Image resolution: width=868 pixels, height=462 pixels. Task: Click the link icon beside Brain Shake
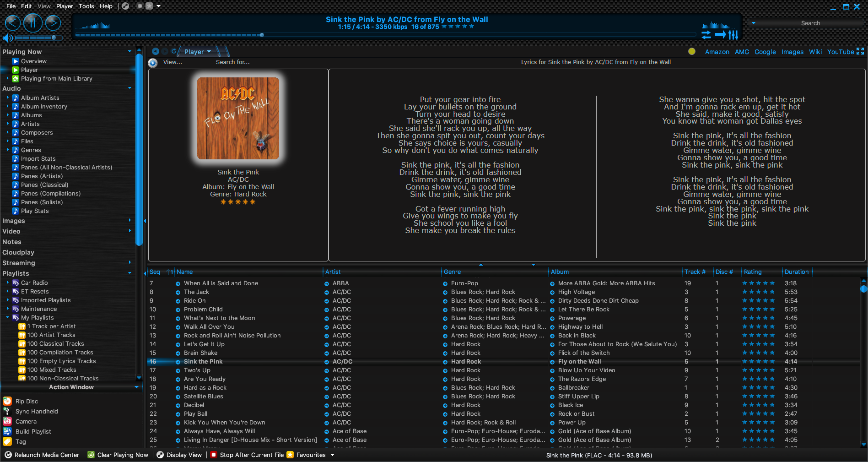tap(178, 353)
